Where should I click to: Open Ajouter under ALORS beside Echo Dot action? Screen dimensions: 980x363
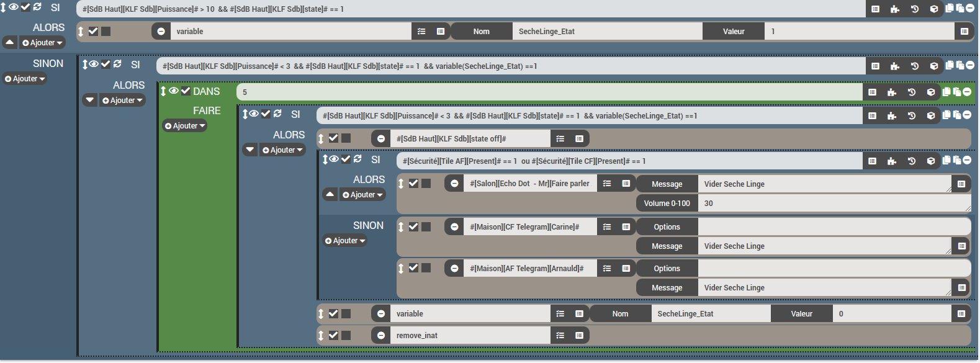[x=363, y=195]
